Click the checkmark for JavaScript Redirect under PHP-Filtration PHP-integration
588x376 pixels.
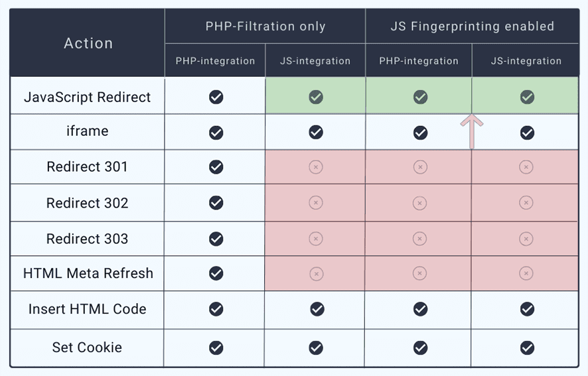pyautogui.click(x=216, y=97)
